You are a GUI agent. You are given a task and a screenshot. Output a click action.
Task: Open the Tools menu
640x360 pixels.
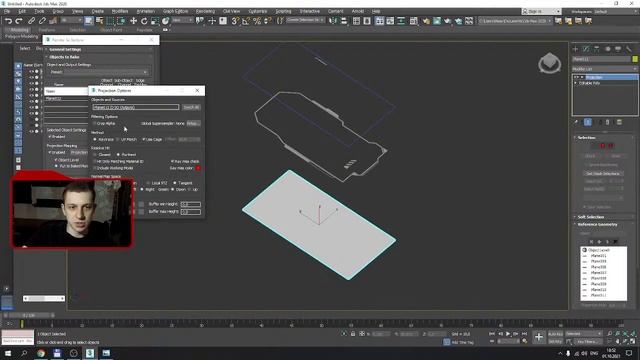pos(39,11)
